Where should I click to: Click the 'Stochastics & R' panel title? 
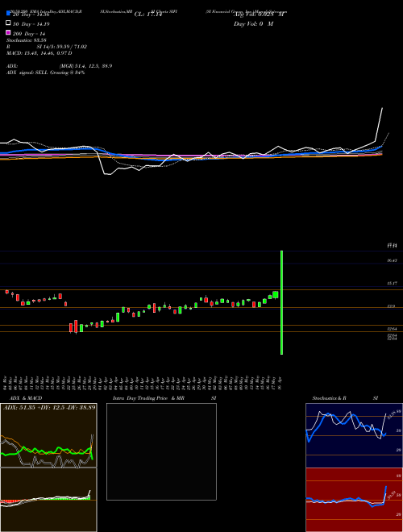329,398
